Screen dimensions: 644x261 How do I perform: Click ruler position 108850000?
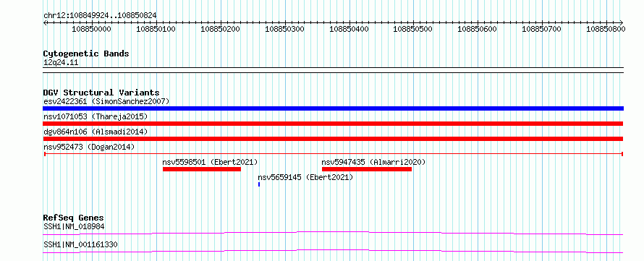[92, 29]
